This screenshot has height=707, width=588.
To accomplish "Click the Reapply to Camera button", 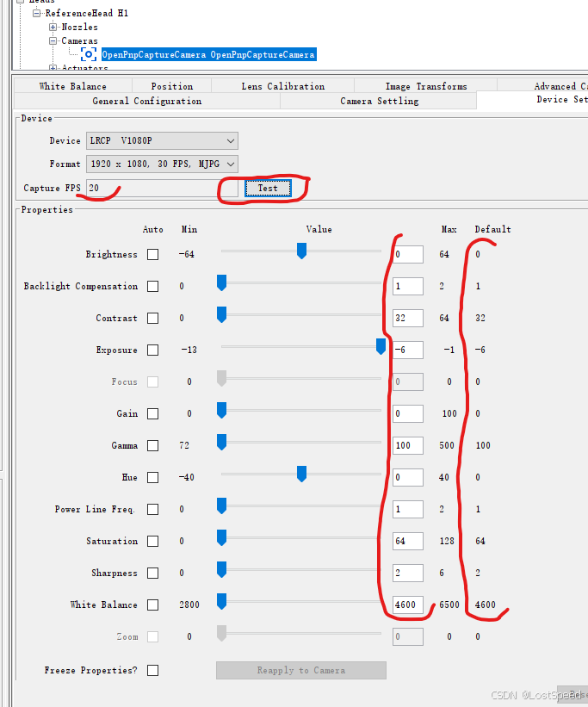I will 301,671.
